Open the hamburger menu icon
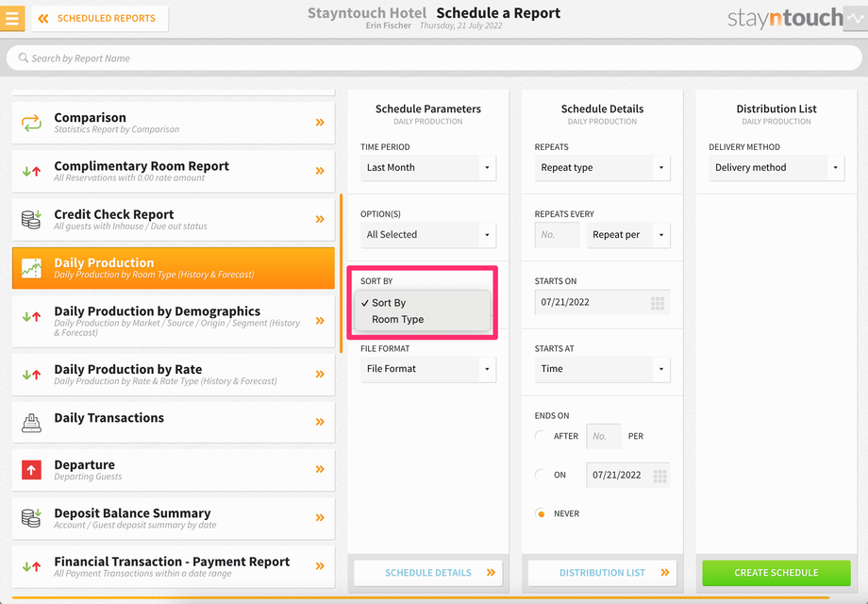The width and height of the screenshot is (868, 604). pos(12,18)
